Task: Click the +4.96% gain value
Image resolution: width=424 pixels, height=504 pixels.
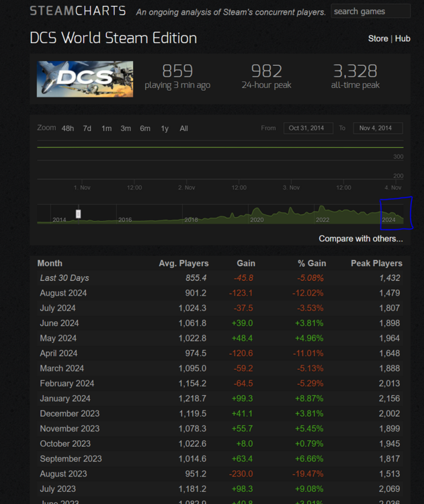Action: click(309, 339)
